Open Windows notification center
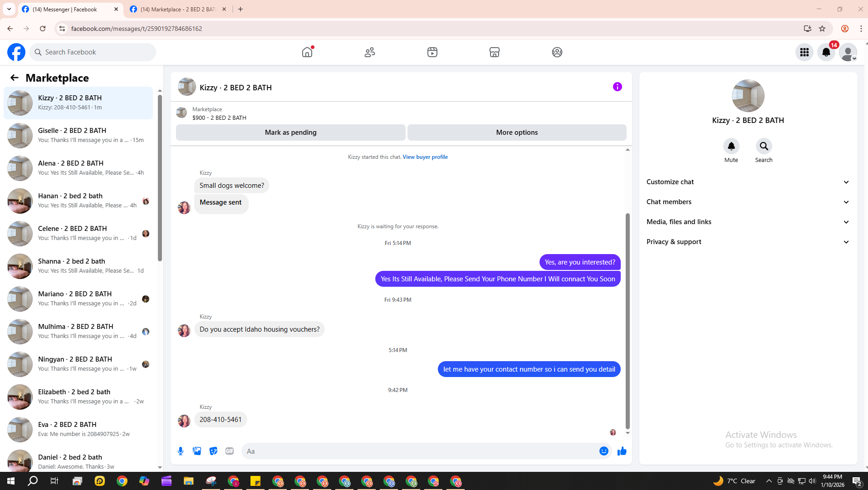Viewport: 868px width, 490px height. point(857,481)
